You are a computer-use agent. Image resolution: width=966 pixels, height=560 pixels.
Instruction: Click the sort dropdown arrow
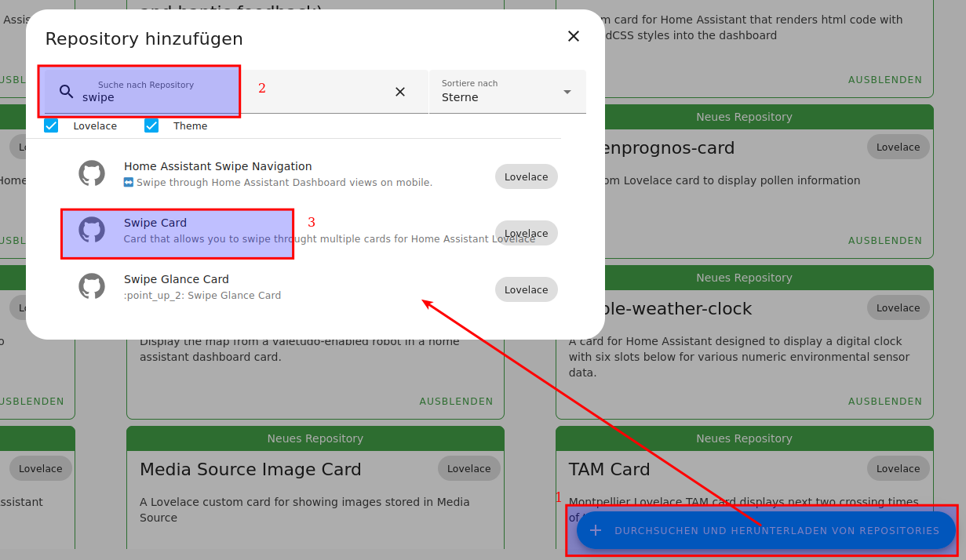click(x=567, y=92)
